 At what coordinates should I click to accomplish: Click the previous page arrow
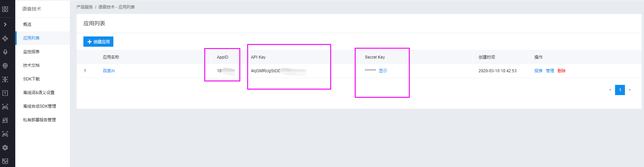click(x=610, y=90)
